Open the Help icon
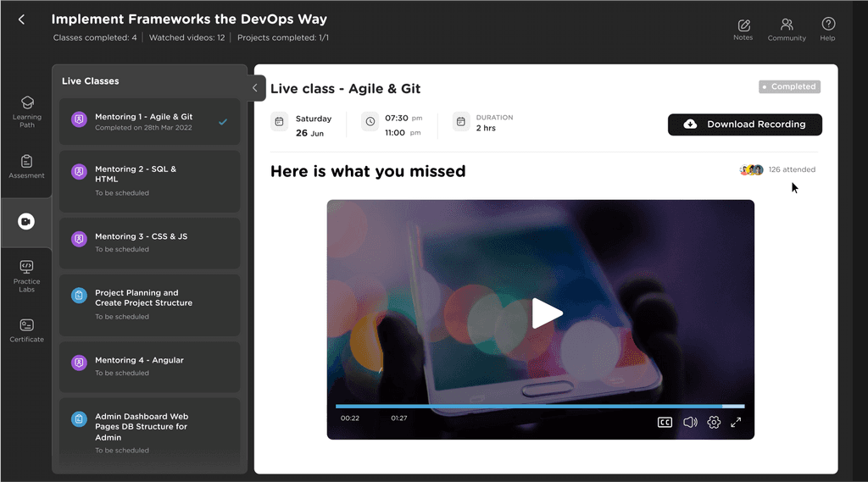The height and width of the screenshot is (482, 868). [828, 30]
